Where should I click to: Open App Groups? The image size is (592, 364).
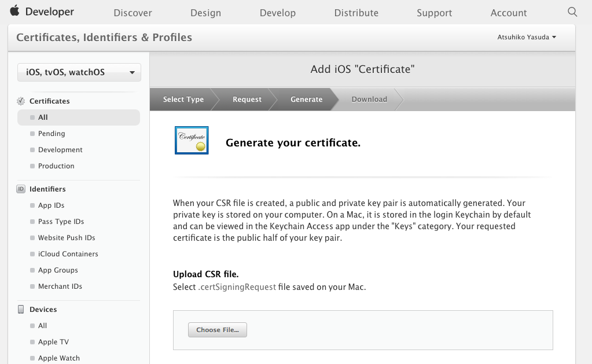(58, 270)
